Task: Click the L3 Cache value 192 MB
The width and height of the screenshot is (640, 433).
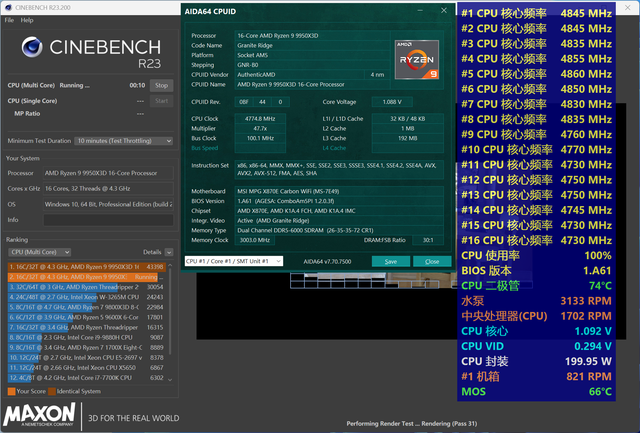Action: pos(408,138)
